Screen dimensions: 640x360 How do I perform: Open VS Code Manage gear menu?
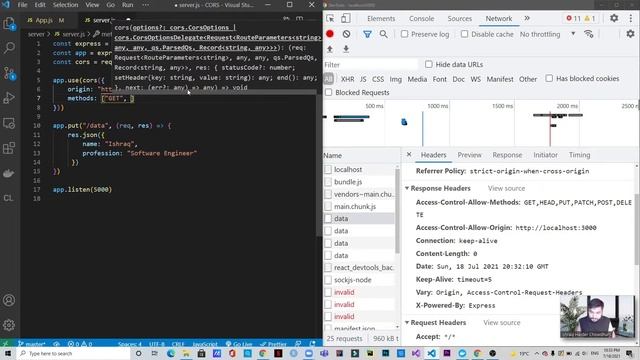(x=9, y=325)
